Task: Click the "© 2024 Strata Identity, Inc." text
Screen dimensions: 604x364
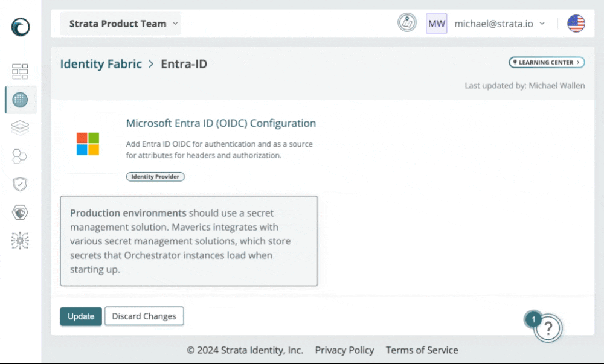Action: pyautogui.click(x=245, y=350)
